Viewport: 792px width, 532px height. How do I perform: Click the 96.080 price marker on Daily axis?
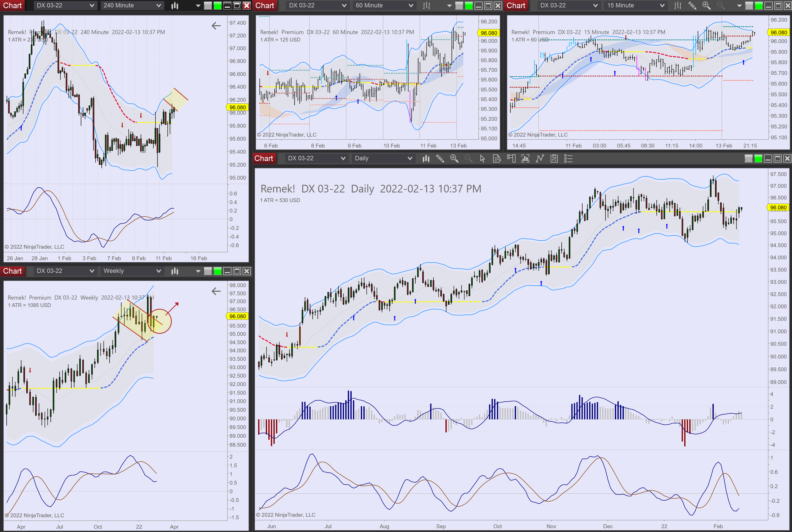tap(778, 207)
